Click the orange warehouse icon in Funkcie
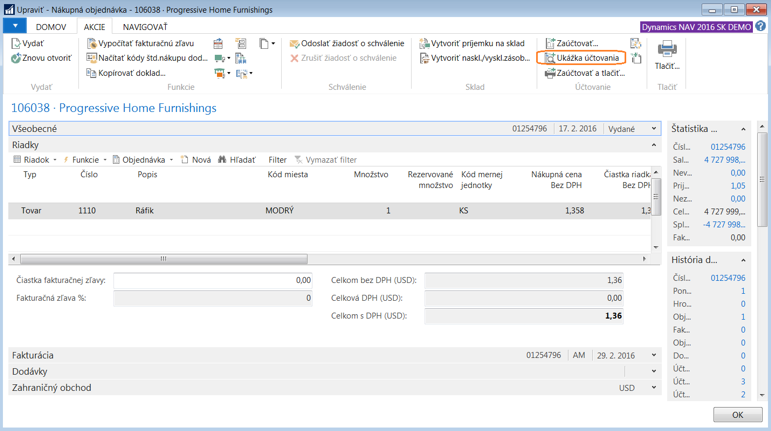 coord(219,73)
